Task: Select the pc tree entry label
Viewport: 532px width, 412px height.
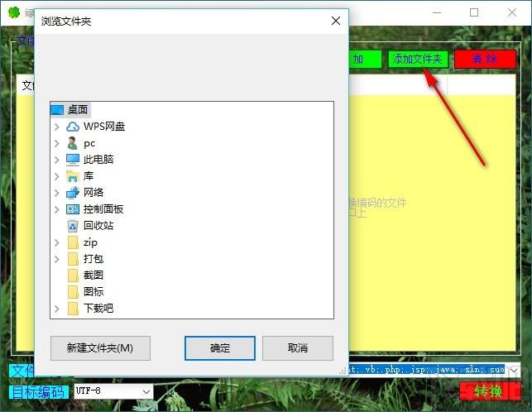Action: [x=89, y=144]
